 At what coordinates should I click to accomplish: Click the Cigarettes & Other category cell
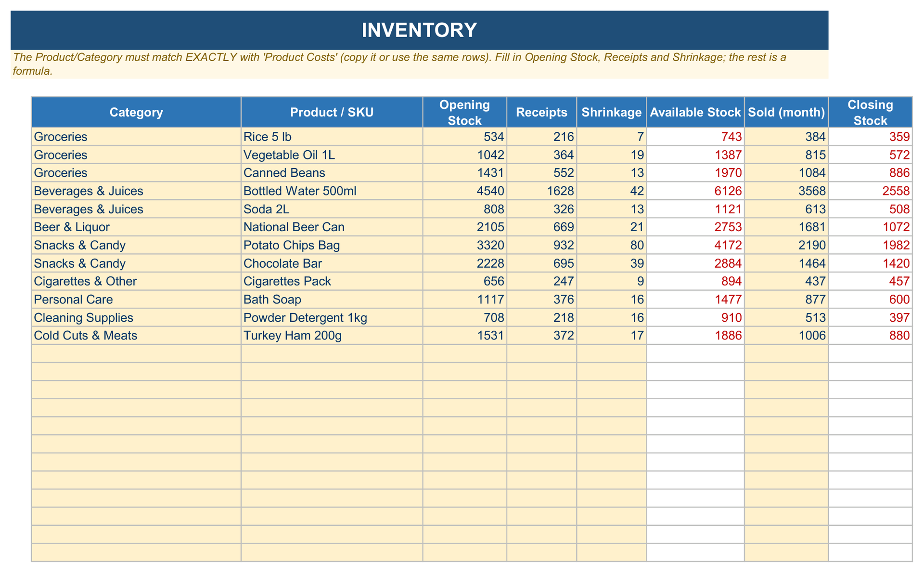(x=136, y=281)
